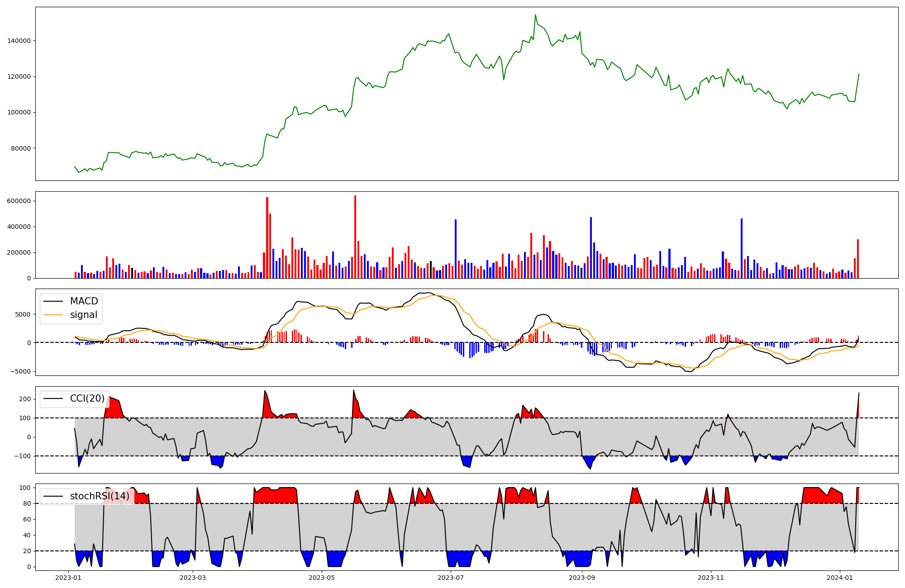The height and width of the screenshot is (588, 905).
Task: Click the -5000 MACD axis tick label
Action: coord(20,372)
